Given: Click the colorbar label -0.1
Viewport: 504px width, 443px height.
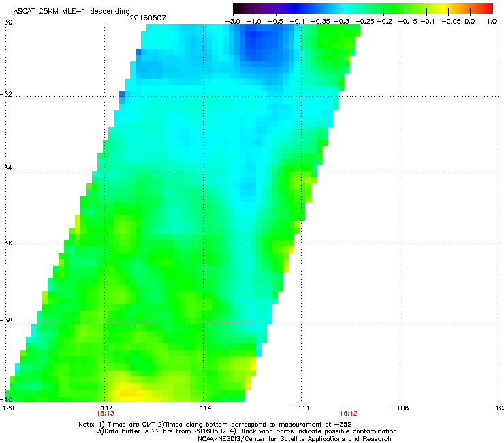Looking at the screenshot, I should click(x=428, y=22).
